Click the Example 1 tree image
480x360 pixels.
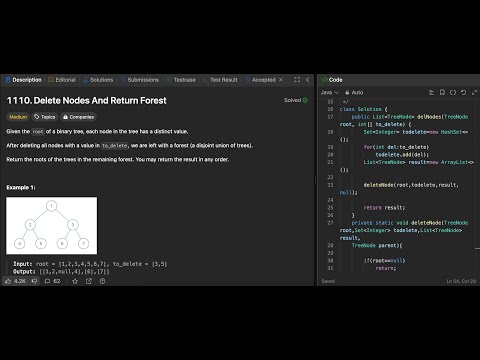(x=52, y=225)
